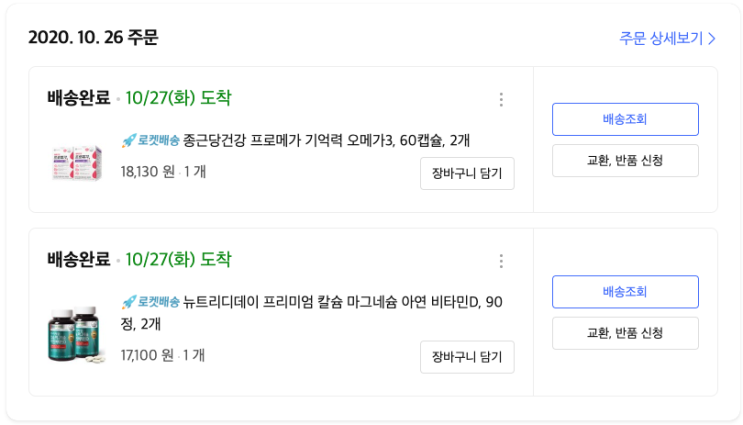The image size is (743, 425).
Task: Click the 18,130 원 price text
Action: tap(147, 172)
